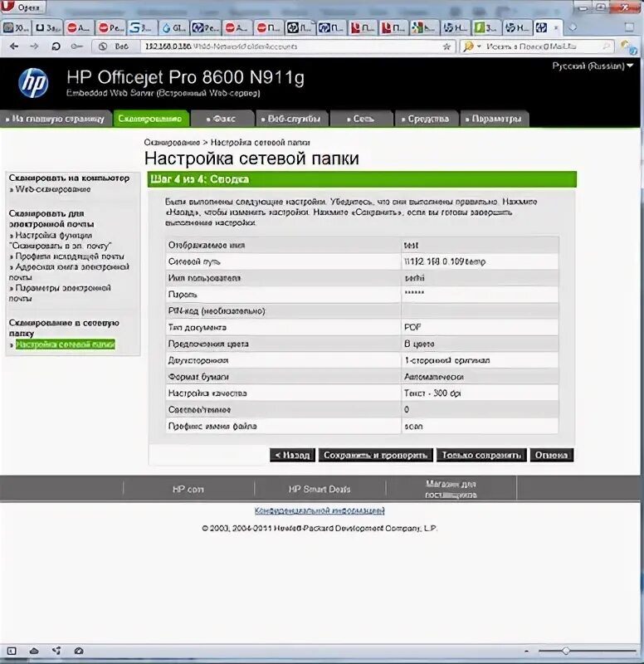Open the 'Средства' tab

tap(426, 119)
